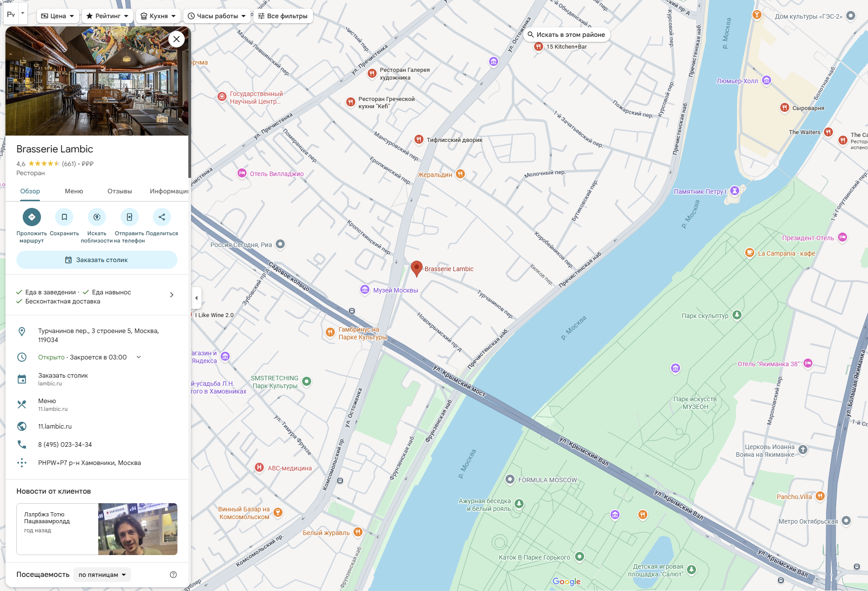Click the АВС-медицина clinic marker
This screenshot has height=591, width=868.
259,468
